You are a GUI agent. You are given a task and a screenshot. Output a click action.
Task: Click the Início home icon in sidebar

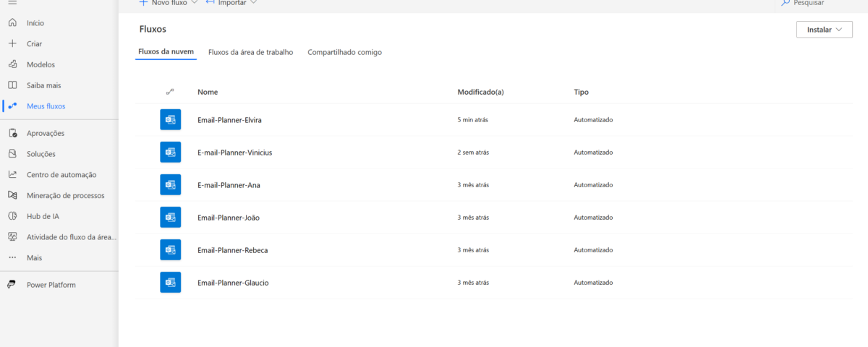point(12,23)
